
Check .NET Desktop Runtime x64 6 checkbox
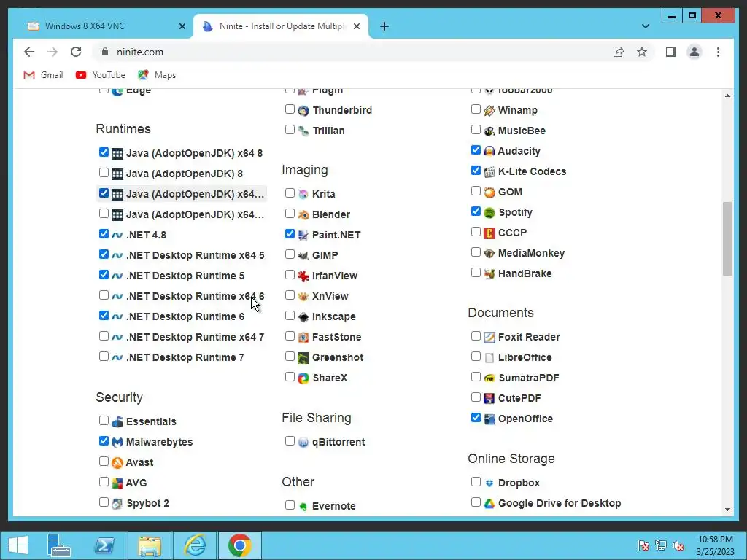tap(104, 295)
